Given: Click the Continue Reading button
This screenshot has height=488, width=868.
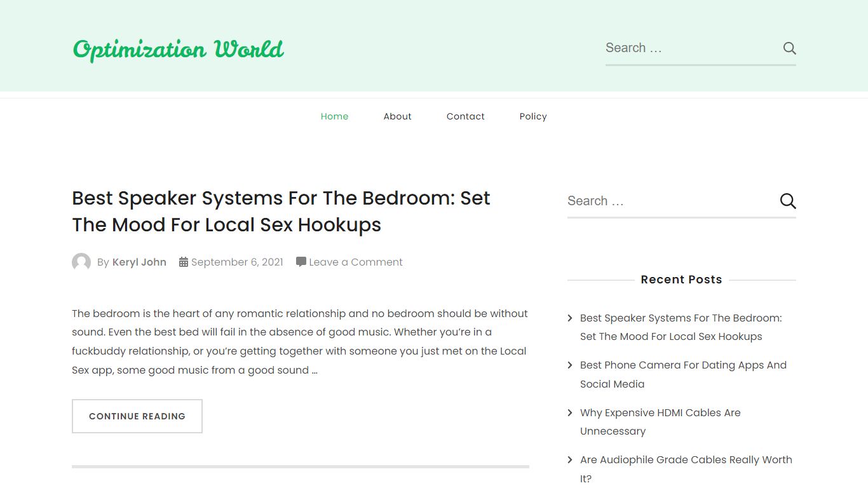Looking at the screenshot, I should (x=137, y=416).
